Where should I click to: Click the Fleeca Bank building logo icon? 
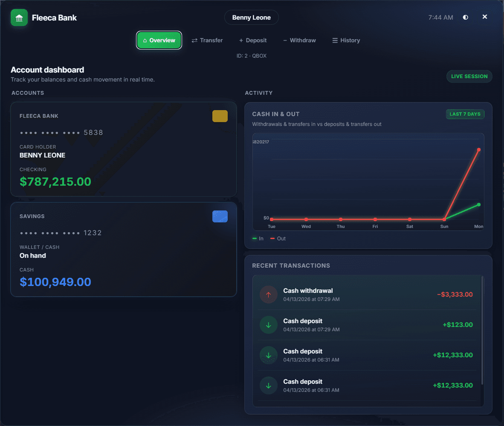click(19, 18)
